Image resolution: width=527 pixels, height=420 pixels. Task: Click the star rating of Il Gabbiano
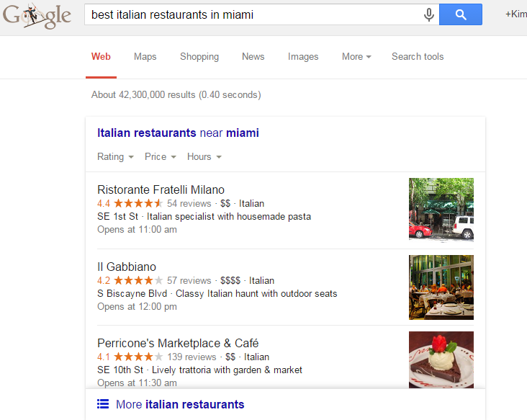pyautogui.click(x=138, y=280)
